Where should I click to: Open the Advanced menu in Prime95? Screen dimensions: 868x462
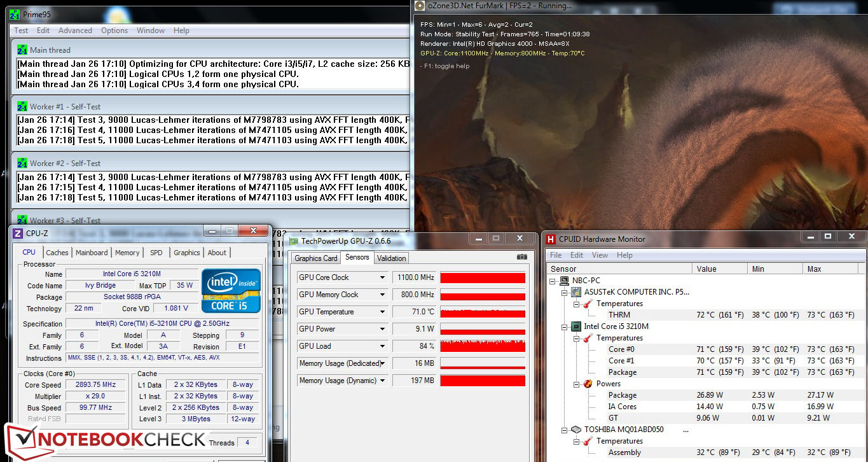[75, 31]
